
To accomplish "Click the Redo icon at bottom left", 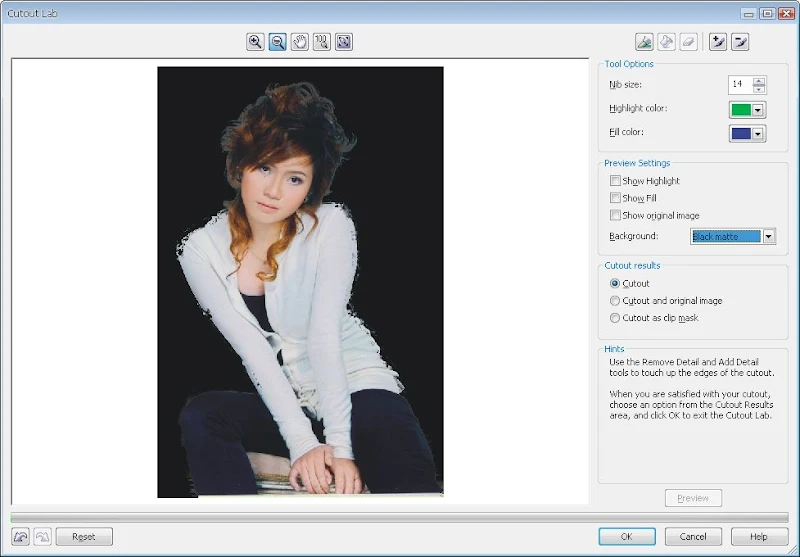I will 42,537.
